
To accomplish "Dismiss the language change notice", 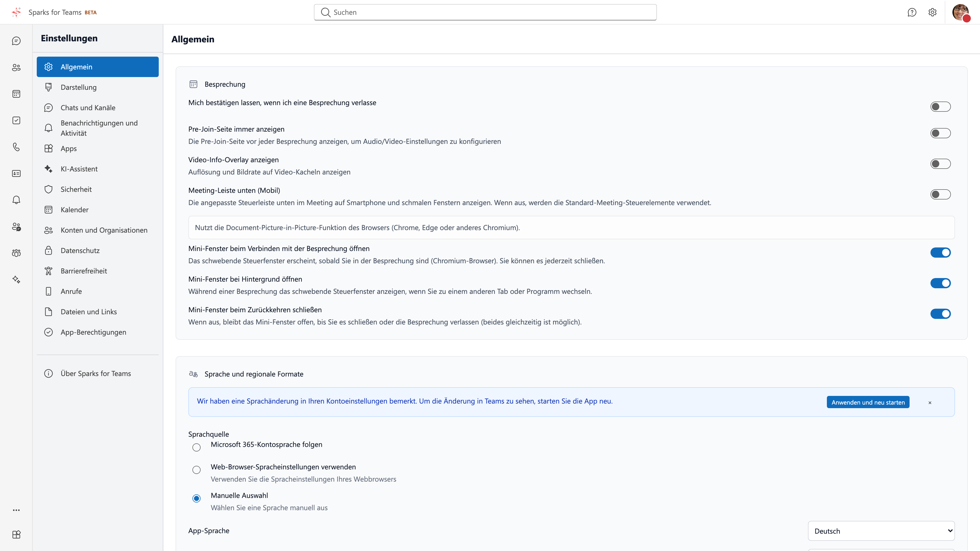I will click(930, 403).
